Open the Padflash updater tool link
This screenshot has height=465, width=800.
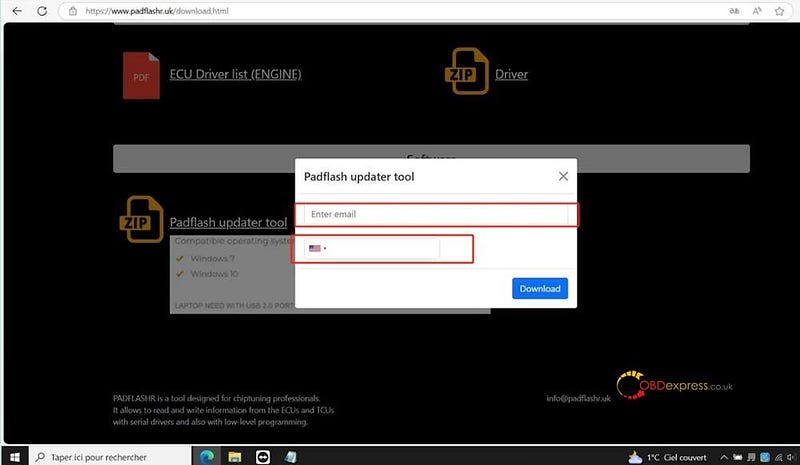click(x=228, y=223)
